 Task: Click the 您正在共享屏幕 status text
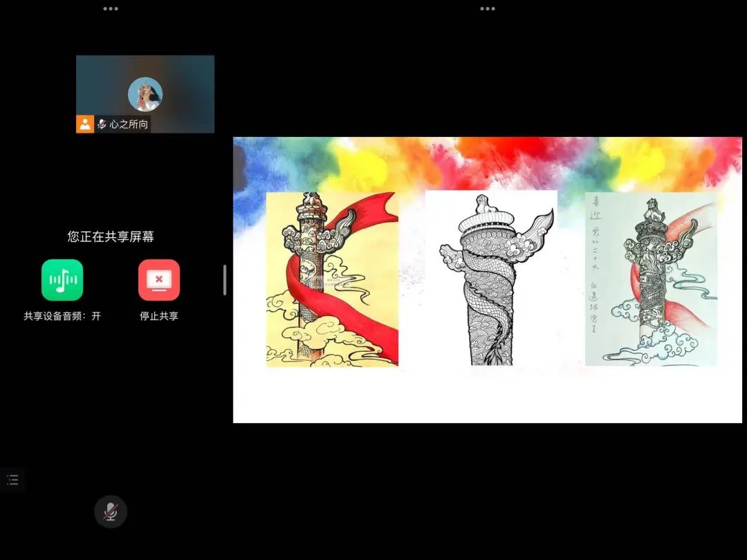pos(111,236)
